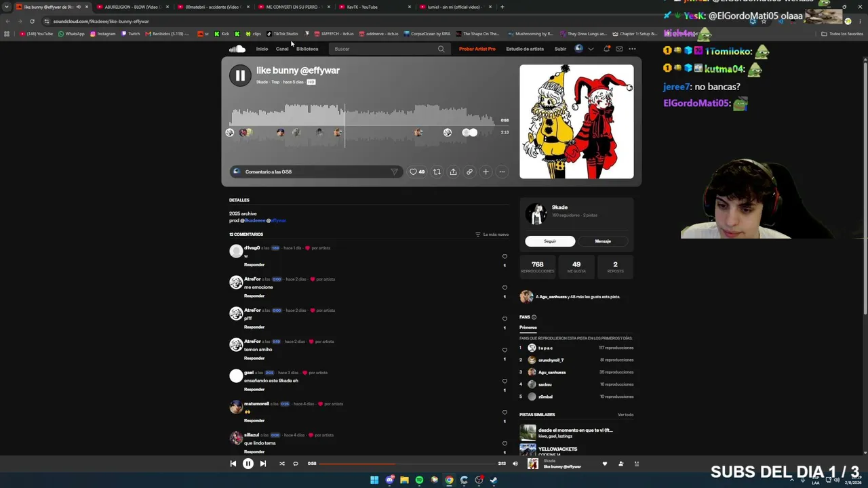Send the comment with the paper plane icon
Screen dimensions: 868x488
coord(394,171)
